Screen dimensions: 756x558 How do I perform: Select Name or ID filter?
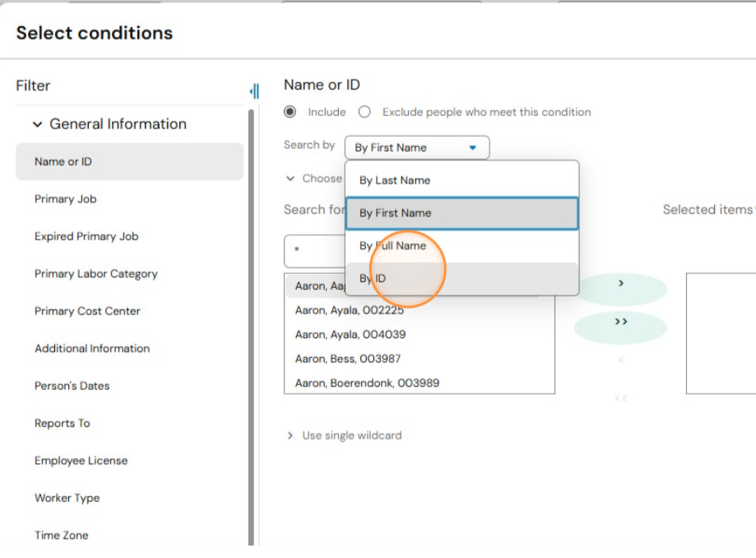(129, 161)
